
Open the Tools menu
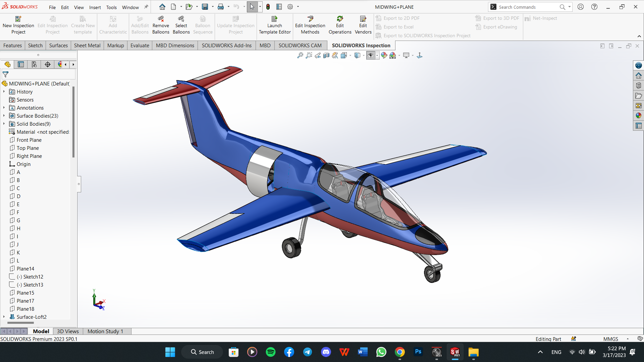pyautogui.click(x=111, y=7)
